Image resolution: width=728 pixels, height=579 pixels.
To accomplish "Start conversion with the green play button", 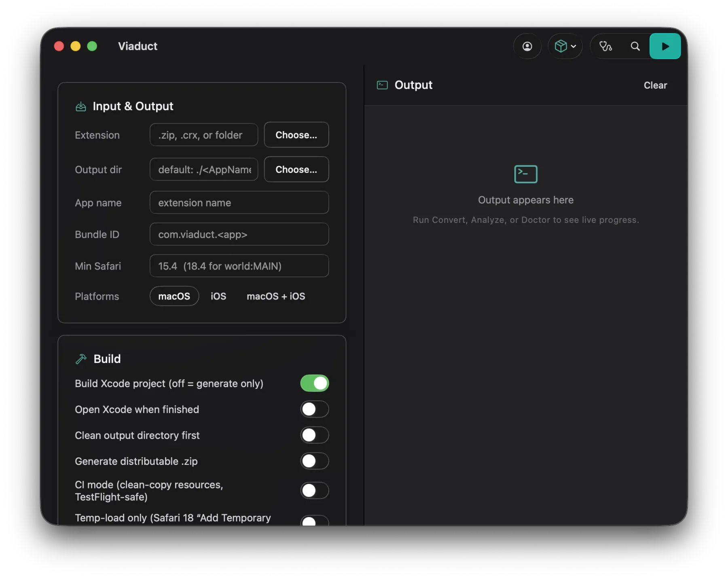I will [665, 46].
